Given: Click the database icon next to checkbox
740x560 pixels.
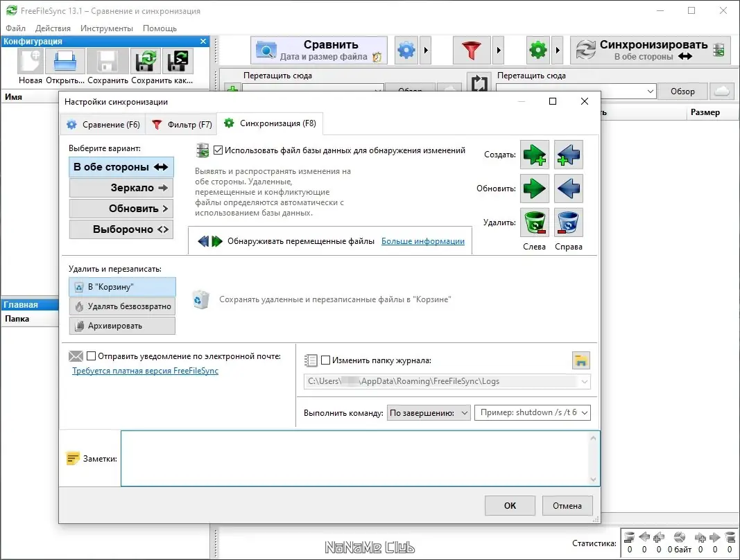Looking at the screenshot, I should 203,150.
